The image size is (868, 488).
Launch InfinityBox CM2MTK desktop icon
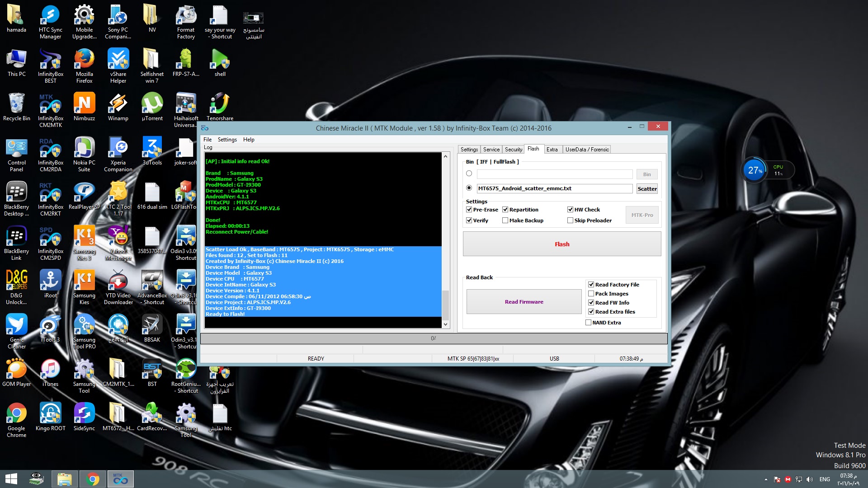50,110
